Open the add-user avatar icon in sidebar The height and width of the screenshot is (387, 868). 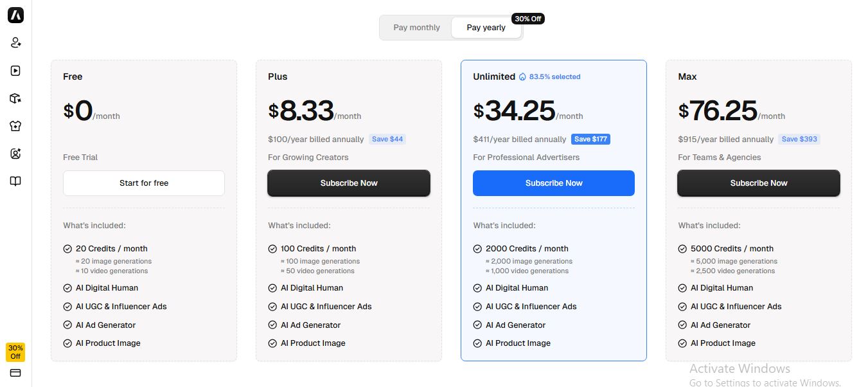[16, 43]
